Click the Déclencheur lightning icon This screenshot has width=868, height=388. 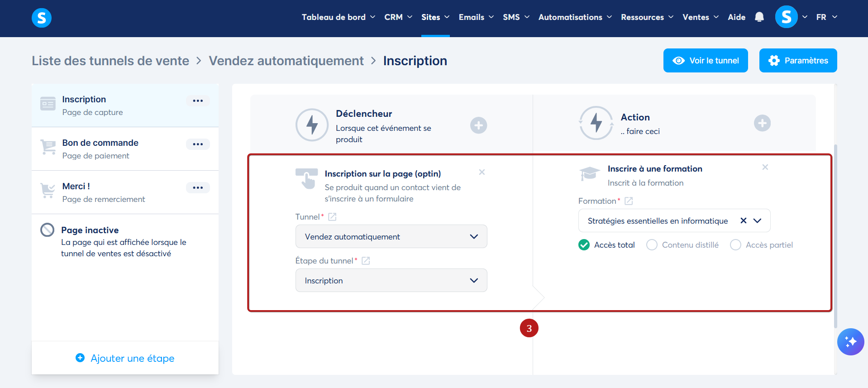312,125
